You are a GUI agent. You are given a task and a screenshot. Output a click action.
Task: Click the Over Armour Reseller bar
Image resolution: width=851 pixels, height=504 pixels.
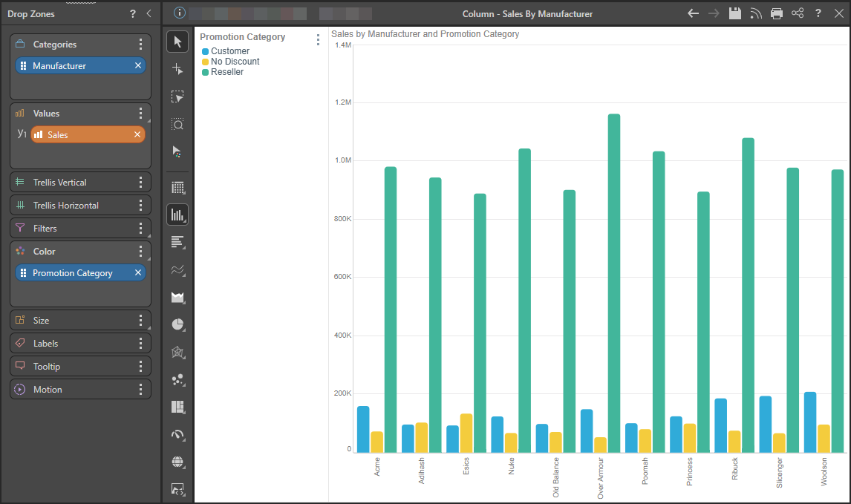(614, 284)
